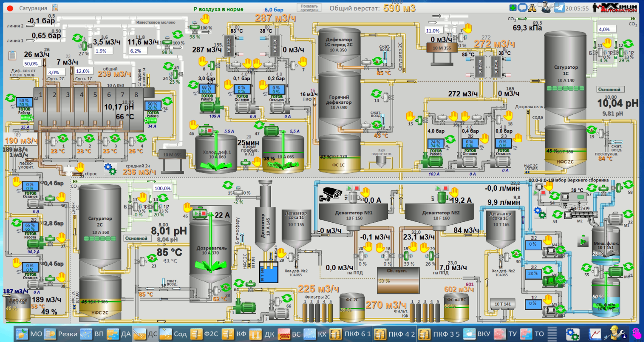This screenshot has width=644, height=342.
Task: Open the ТУ tab
Action: coord(505,334)
